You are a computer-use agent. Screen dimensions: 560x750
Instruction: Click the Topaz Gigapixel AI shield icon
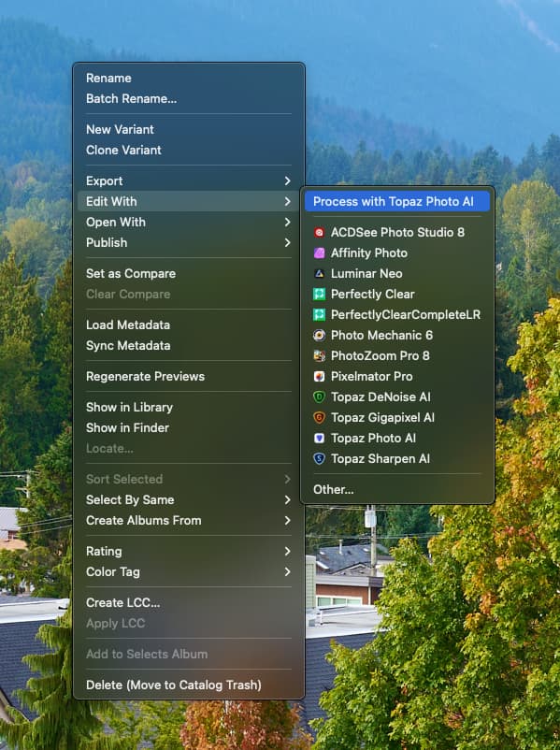coord(319,418)
